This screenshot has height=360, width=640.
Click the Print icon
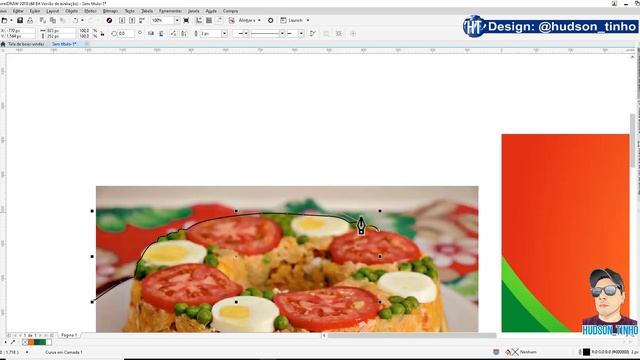pos(30,20)
